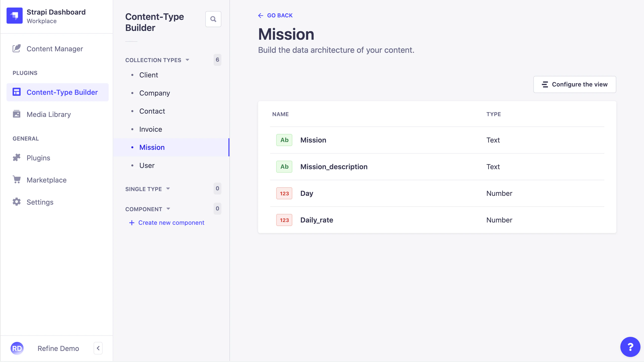Click the Ab text icon beside Mission field
The image size is (644, 362).
coord(284,140)
